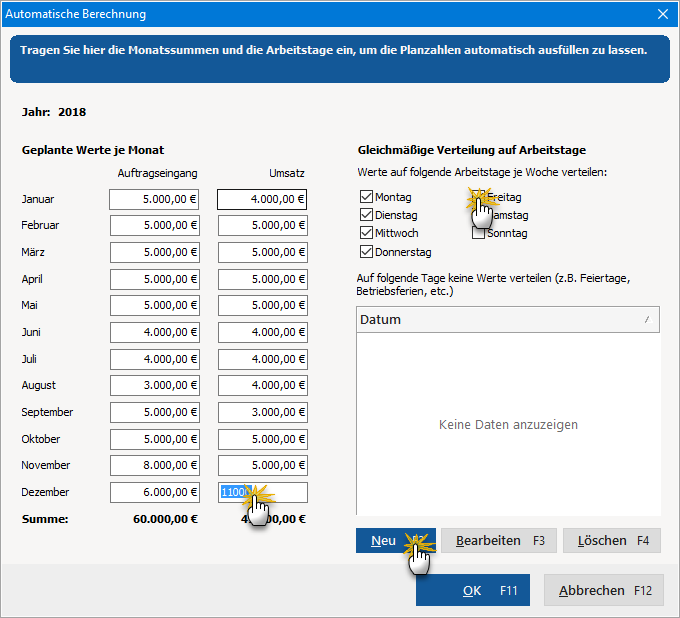Toggle the Montag checkbox
This screenshot has width=680, height=618.
[x=366, y=196]
